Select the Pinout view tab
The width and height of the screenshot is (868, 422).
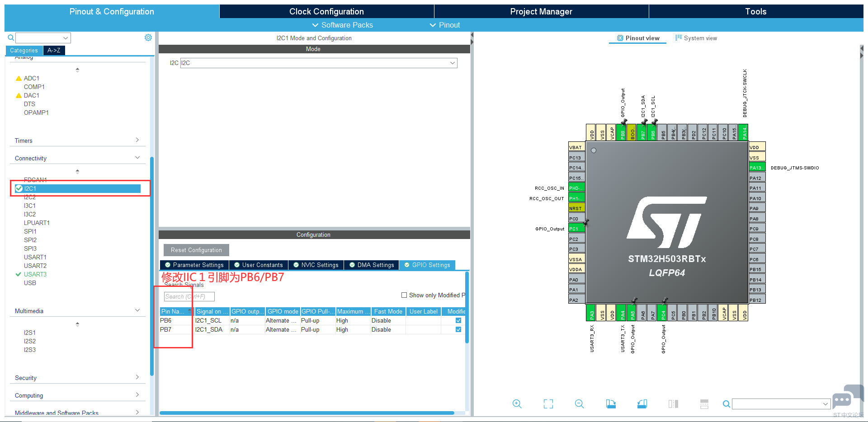(638, 38)
